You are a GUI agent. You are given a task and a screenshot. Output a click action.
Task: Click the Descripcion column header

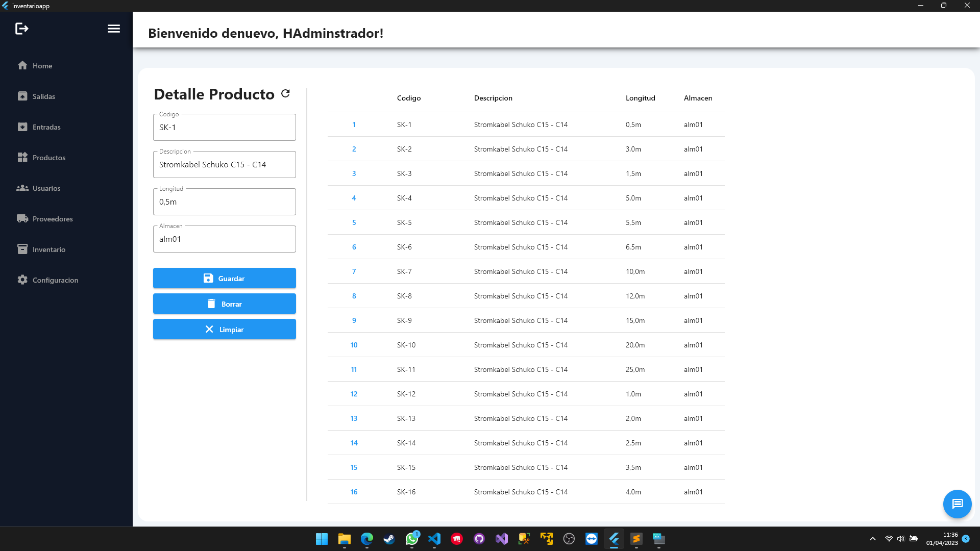[493, 98]
